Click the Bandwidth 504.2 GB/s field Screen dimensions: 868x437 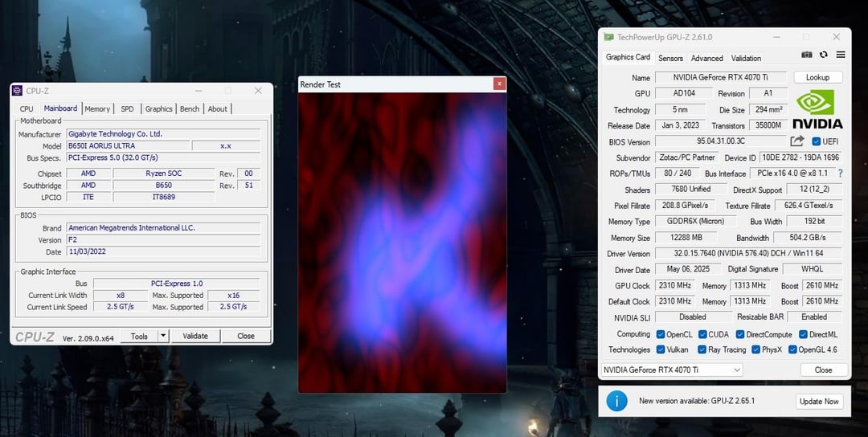(x=808, y=237)
